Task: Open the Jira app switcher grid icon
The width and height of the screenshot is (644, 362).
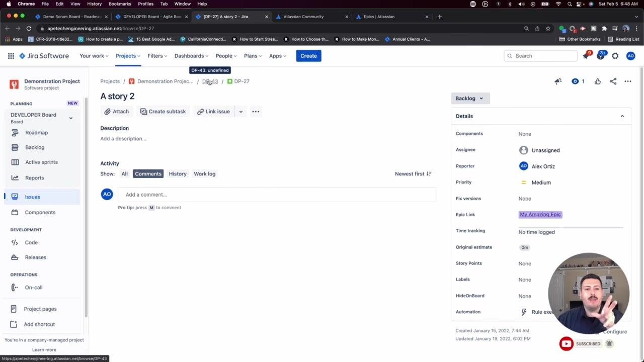Action: [11, 56]
